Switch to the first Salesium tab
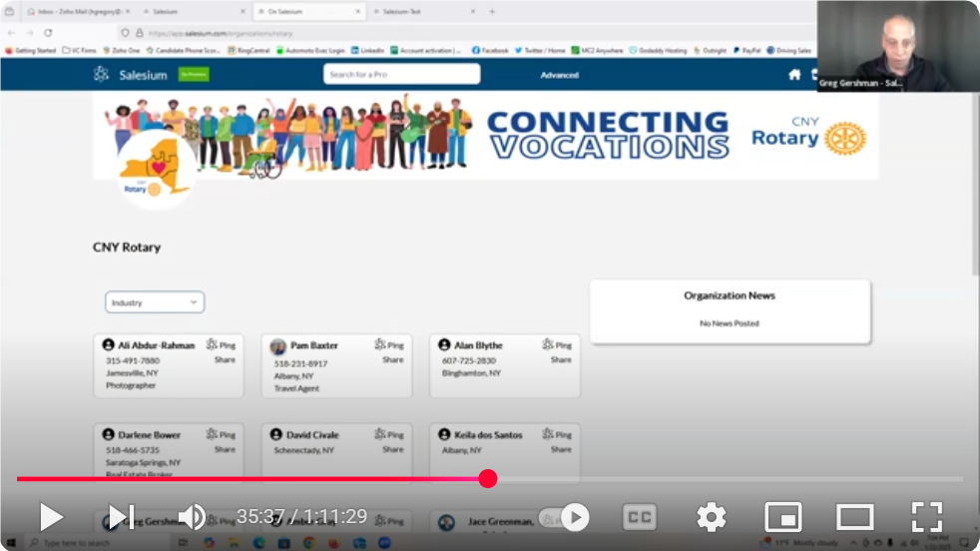The width and height of the screenshot is (980, 551). 194,11
